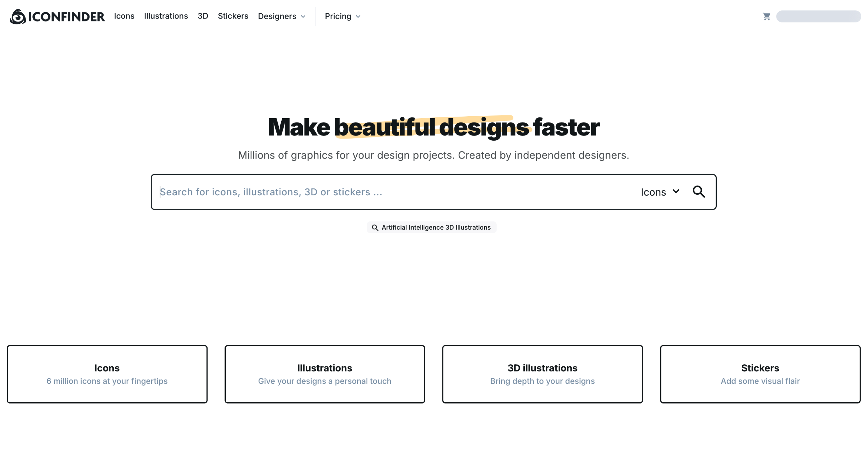Screen dimensions: 868x458
Task: Expand the Pricing dropdown menu
Action: (x=343, y=16)
